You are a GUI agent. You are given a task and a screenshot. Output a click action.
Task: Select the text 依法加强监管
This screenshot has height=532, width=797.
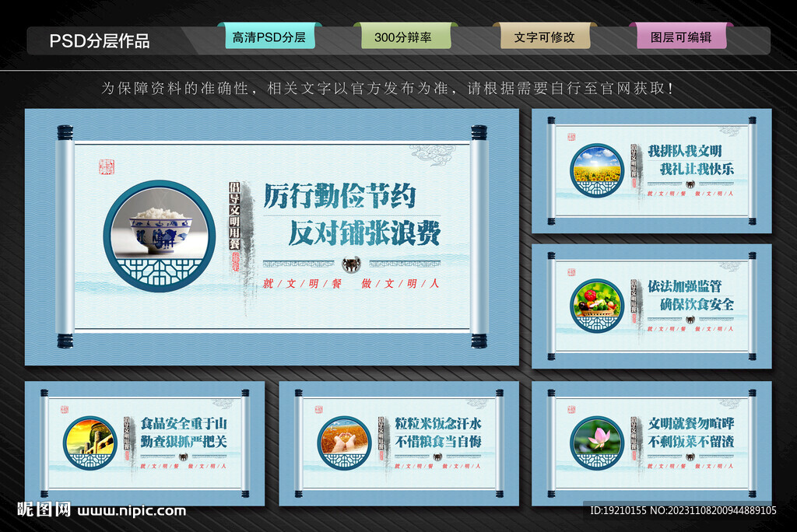[x=685, y=286]
